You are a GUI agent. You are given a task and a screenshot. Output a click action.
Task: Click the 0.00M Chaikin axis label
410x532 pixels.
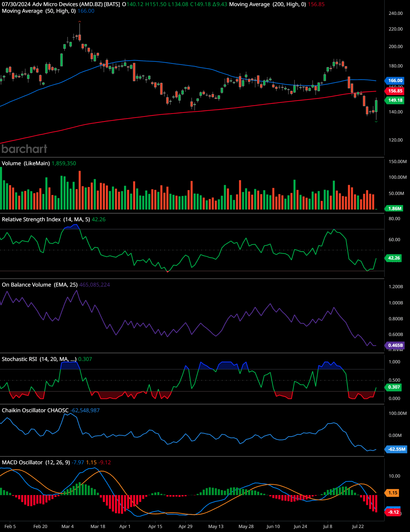coord(395,435)
